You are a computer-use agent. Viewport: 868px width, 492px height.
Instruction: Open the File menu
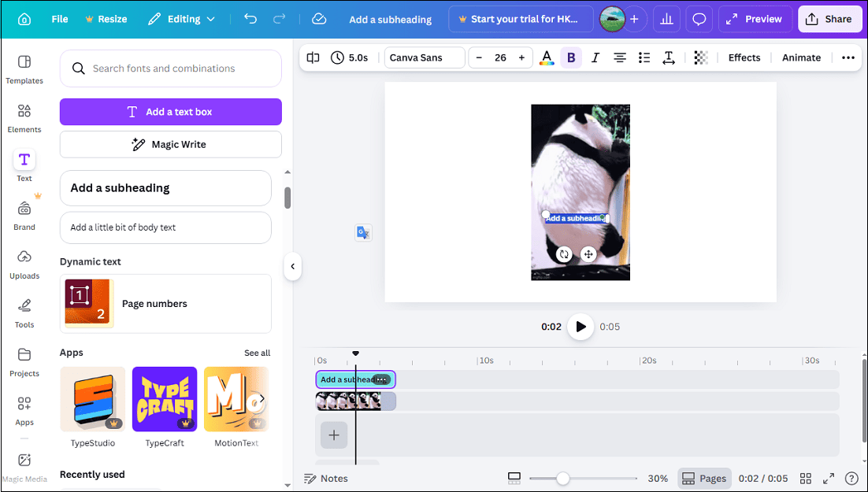pos(59,18)
